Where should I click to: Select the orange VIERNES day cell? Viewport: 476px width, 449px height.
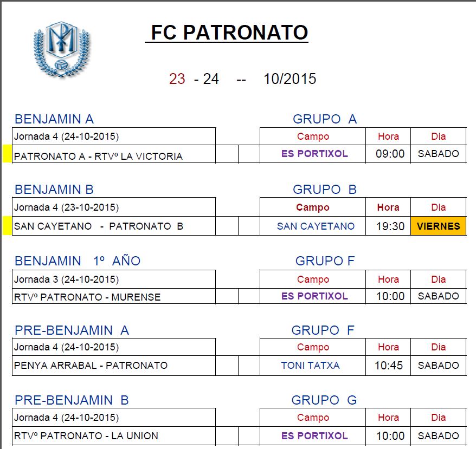pyautogui.click(x=438, y=226)
